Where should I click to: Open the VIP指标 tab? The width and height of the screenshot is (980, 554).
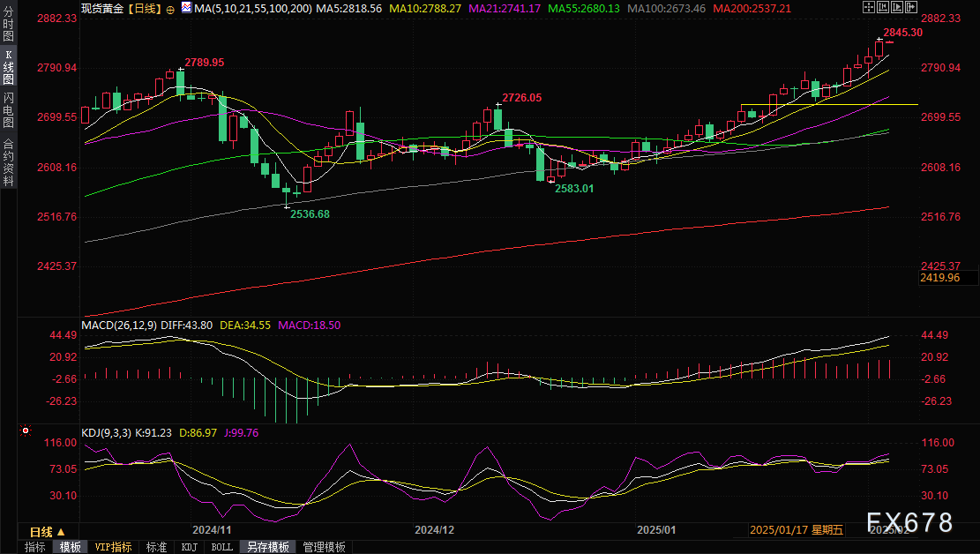[x=114, y=547]
